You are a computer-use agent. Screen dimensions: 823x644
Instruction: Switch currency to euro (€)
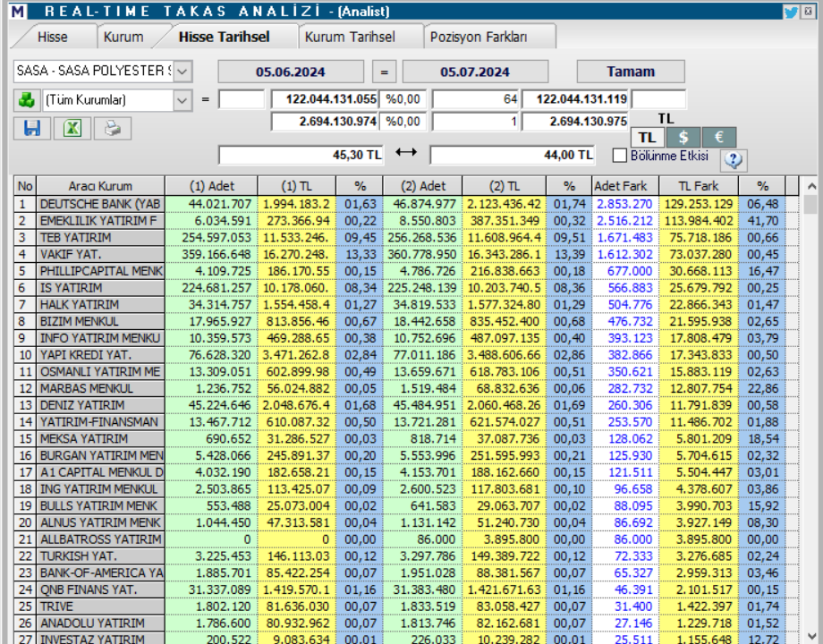click(x=718, y=137)
